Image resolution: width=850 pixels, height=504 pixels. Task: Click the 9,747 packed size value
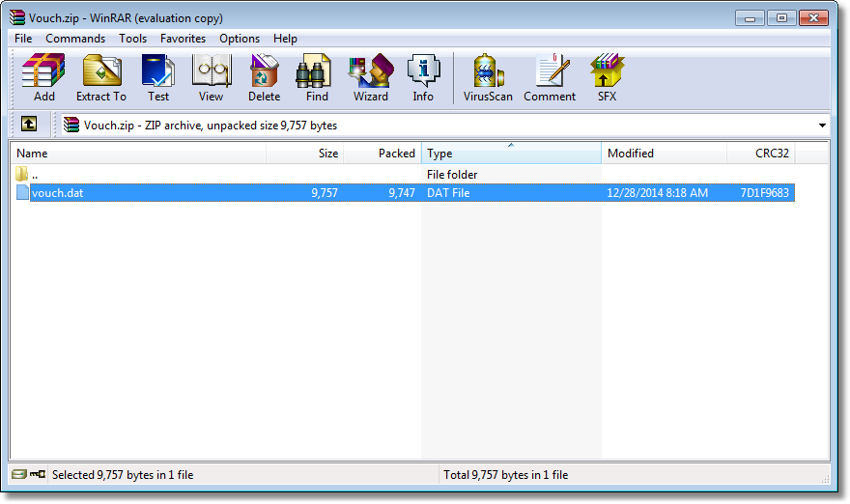402,193
